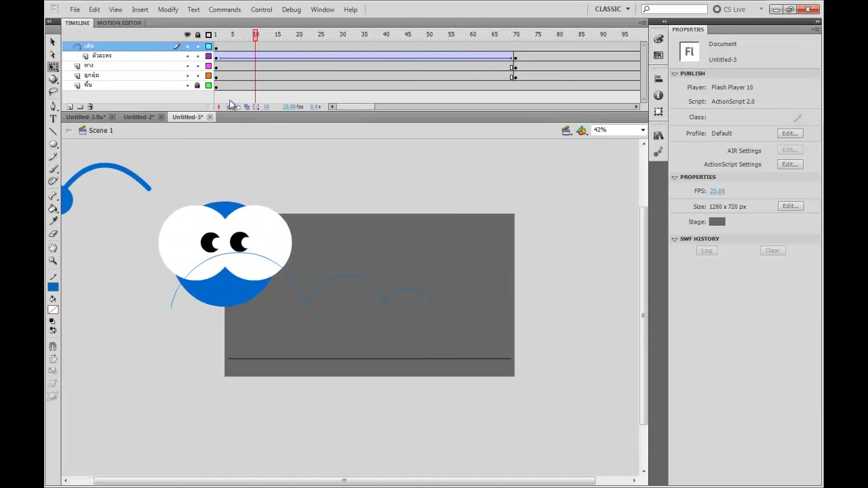The width and height of the screenshot is (868, 488).
Task: Select the Selection (arrow) tool
Action: (53, 42)
